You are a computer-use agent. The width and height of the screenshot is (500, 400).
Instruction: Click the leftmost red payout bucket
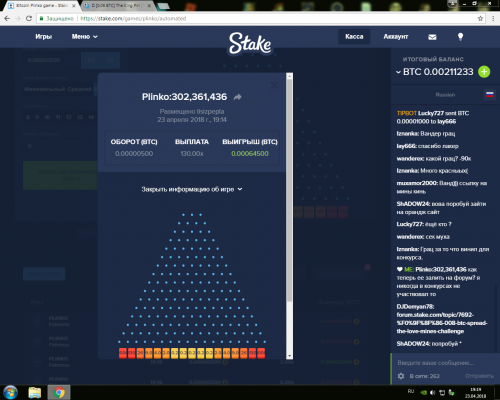[123, 353]
